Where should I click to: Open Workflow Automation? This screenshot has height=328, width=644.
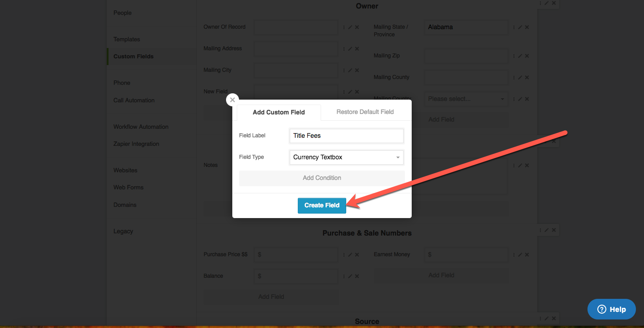(x=141, y=127)
